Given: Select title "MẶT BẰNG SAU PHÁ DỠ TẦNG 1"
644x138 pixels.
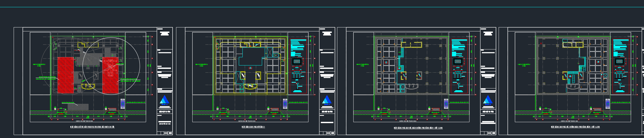Looking at the screenshot, I should pos(253,127).
